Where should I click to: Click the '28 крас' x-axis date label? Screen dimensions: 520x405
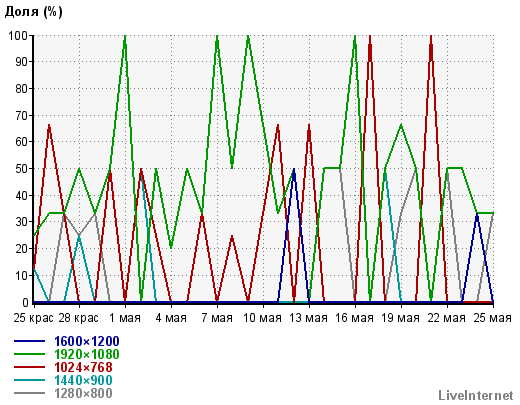[79, 318]
